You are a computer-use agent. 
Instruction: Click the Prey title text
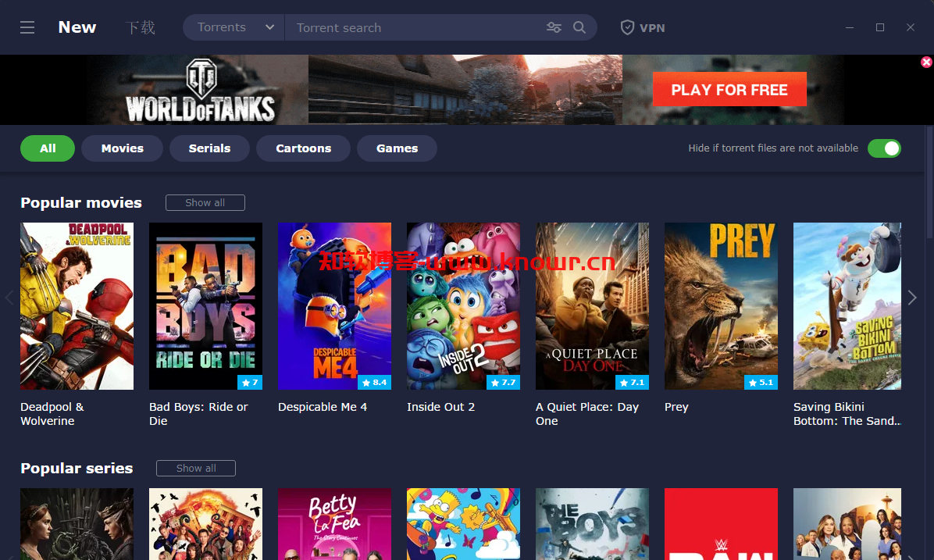(676, 408)
